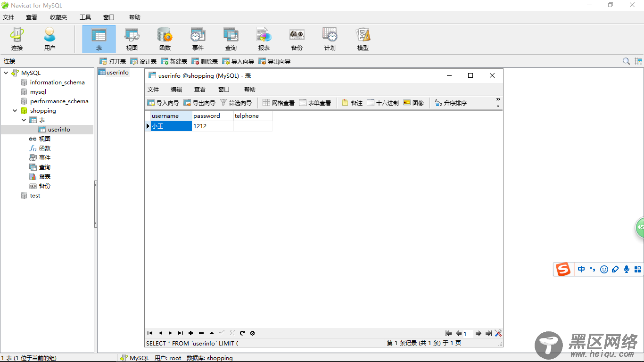Open the main 文件 menu
The width and height of the screenshot is (644, 362).
(8, 17)
